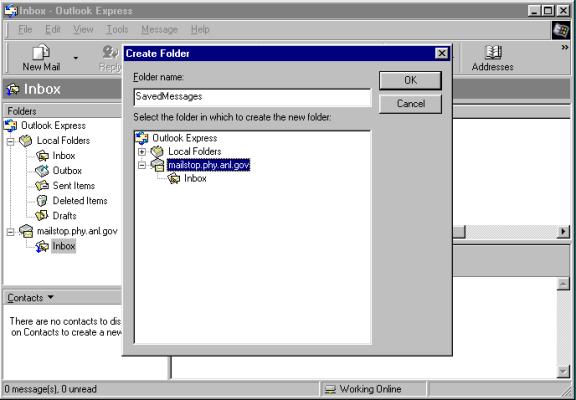The height and width of the screenshot is (400, 576).
Task: Click message list horizontal scrollbar right arrow
Action: pos(564,232)
